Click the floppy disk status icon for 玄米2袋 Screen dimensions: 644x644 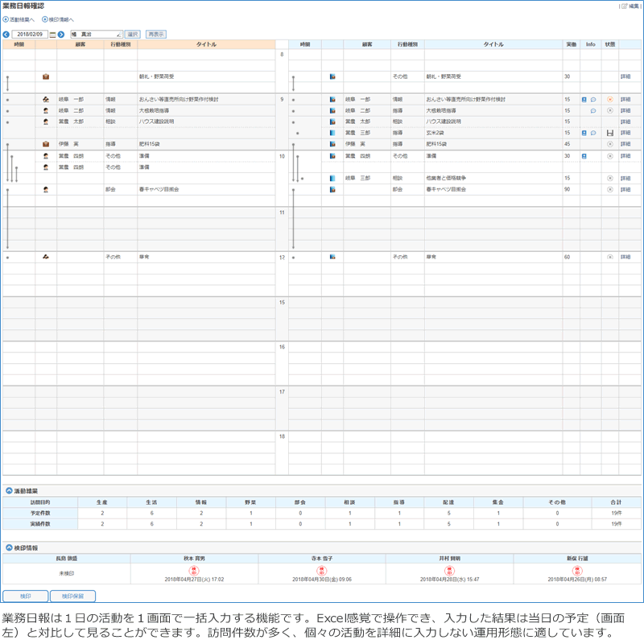(x=609, y=133)
